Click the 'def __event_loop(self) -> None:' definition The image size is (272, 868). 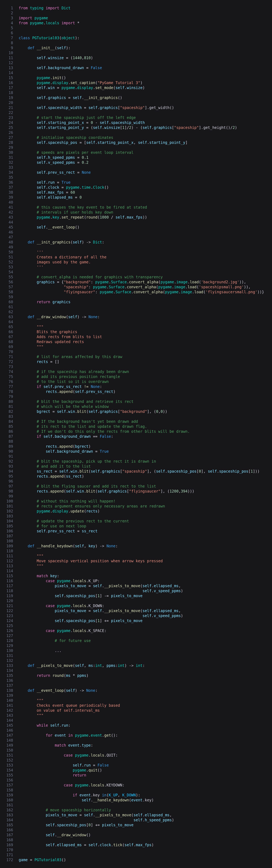point(63,691)
